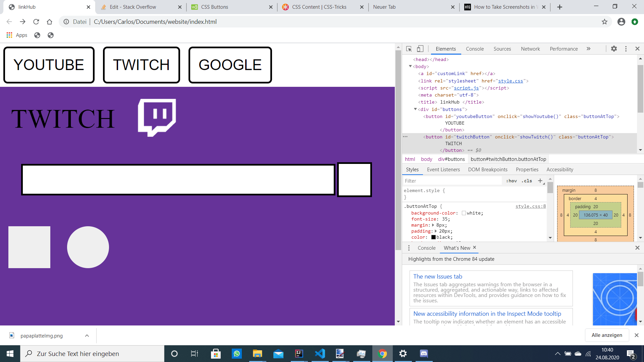Switch to the Console tab
This screenshot has height=362, width=644.
click(x=475, y=49)
